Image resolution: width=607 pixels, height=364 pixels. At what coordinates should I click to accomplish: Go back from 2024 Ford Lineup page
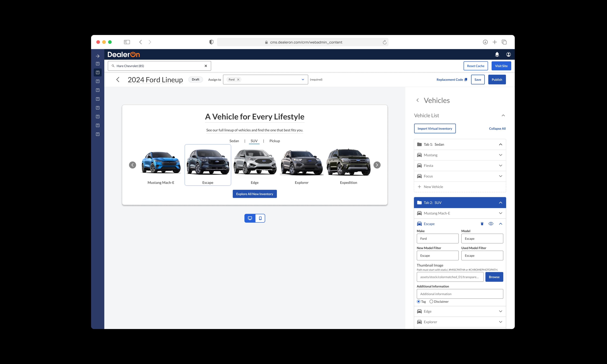(x=118, y=80)
